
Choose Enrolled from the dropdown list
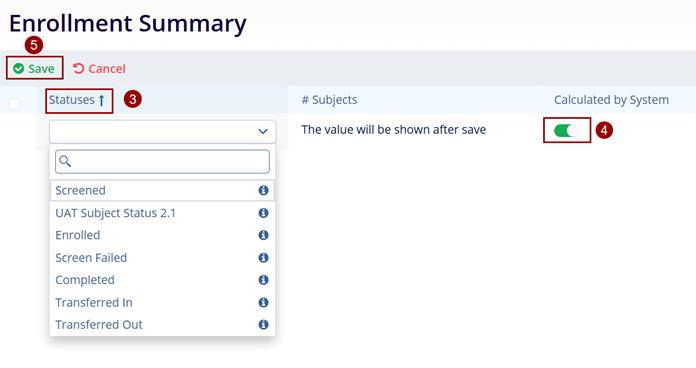162,235
